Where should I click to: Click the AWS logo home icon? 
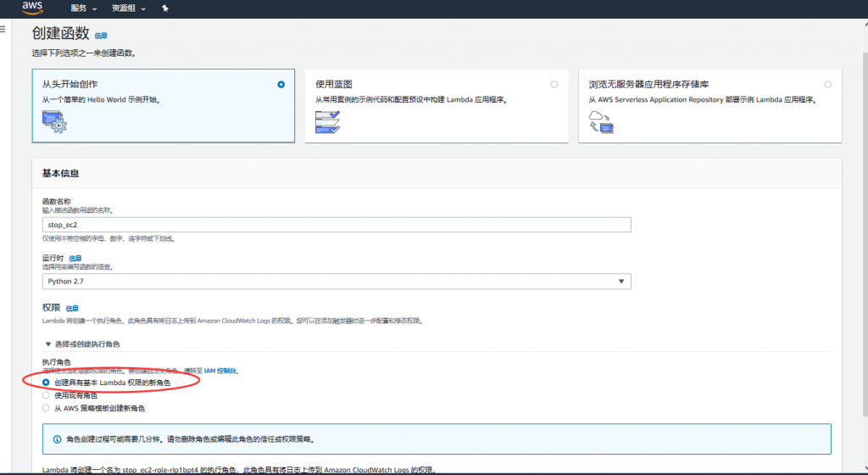pyautogui.click(x=31, y=8)
